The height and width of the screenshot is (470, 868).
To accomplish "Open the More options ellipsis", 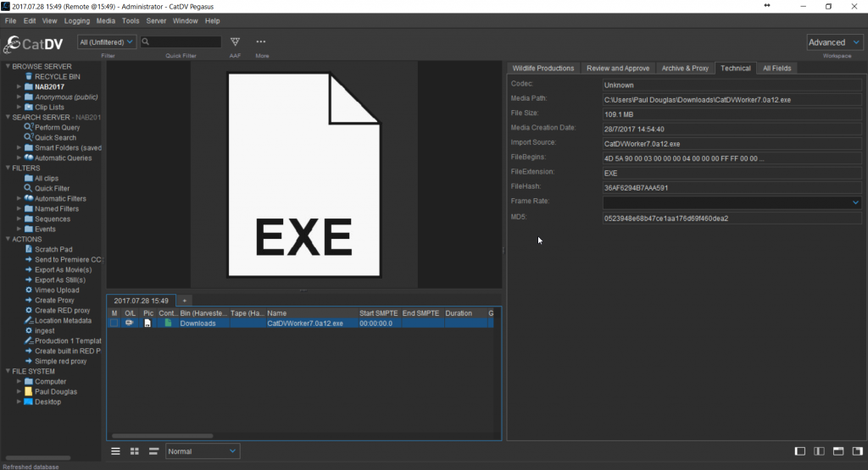I will click(x=261, y=42).
